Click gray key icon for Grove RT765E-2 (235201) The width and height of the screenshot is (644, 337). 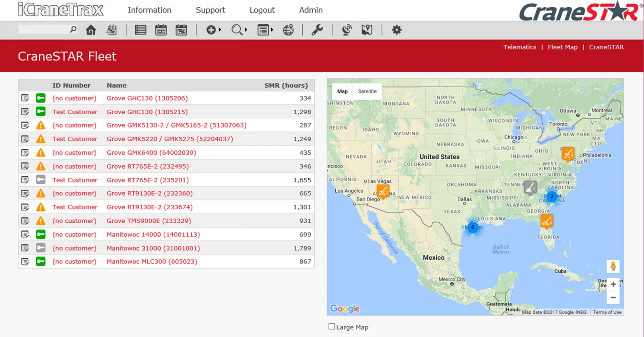pos(41,180)
